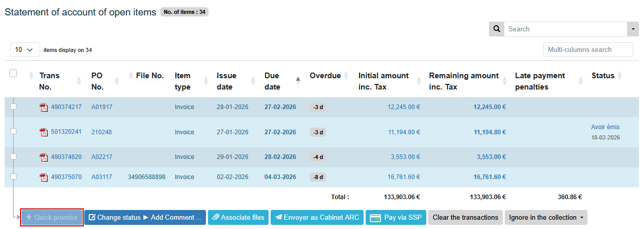Open PDF icon for transaction 501320241
The image size is (644, 229).
point(44,132)
